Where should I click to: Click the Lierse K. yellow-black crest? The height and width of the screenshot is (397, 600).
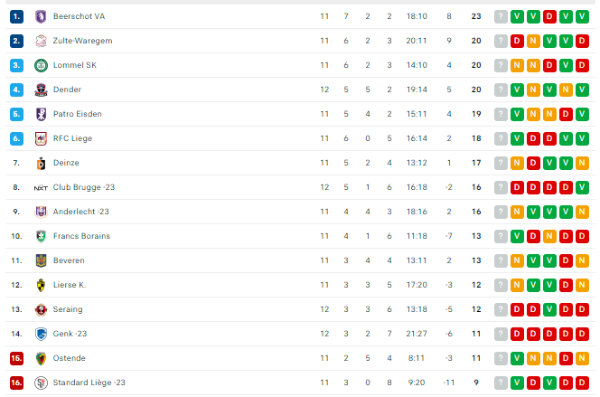pyautogui.click(x=41, y=285)
